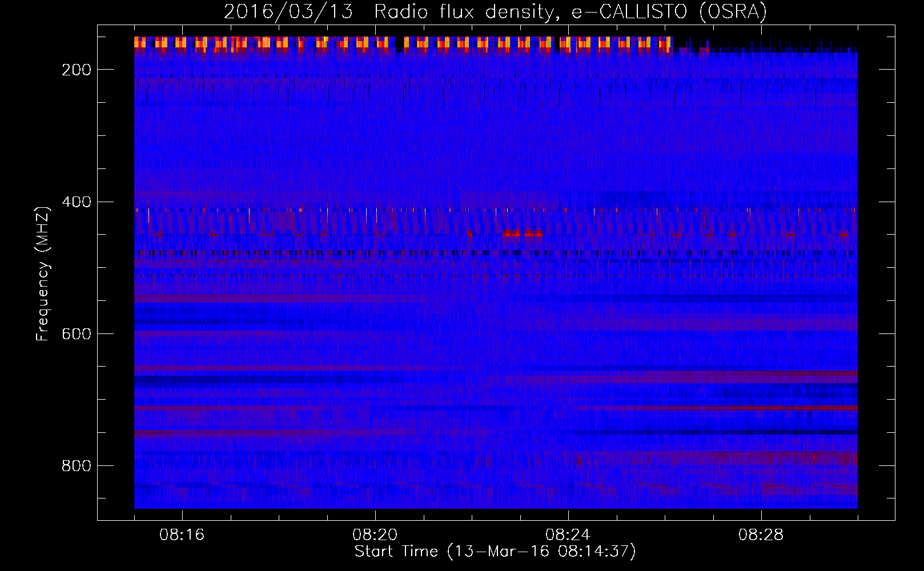This screenshot has height=571, width=924.
Task: Click the 08:16 time tick label
Action: [182, 535]
